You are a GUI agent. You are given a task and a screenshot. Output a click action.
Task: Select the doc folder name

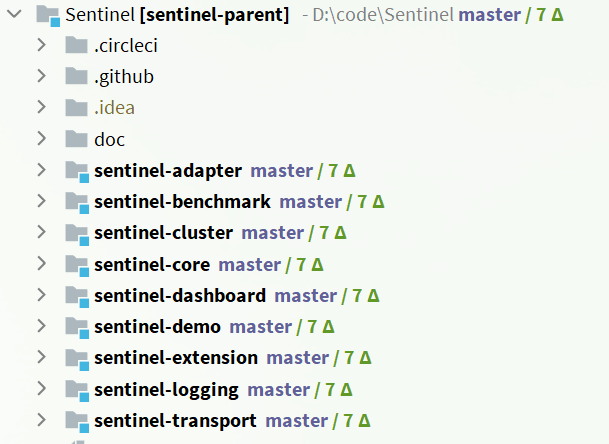click(109, 140)
